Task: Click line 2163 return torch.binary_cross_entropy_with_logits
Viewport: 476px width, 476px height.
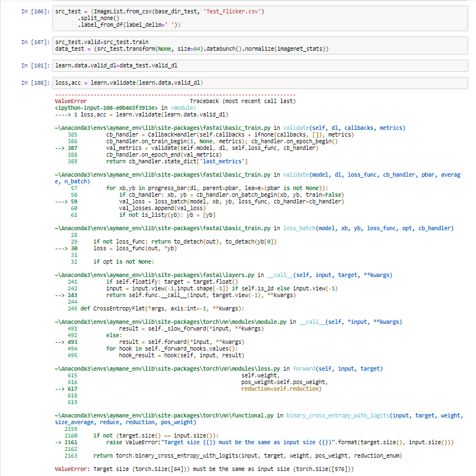Action: pyautogui.click(x=233, y=456)
